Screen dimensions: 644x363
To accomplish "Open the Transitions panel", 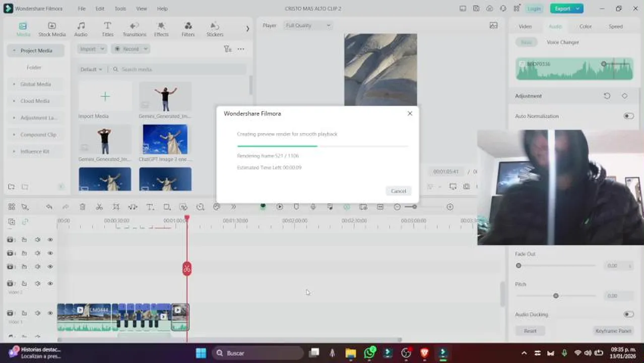I will [x=134, y=29].
